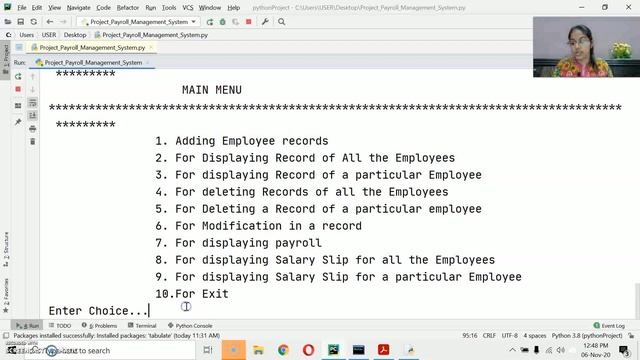The image size is (640, 360).
Task: Open the File menu
Action: (22, 7)
